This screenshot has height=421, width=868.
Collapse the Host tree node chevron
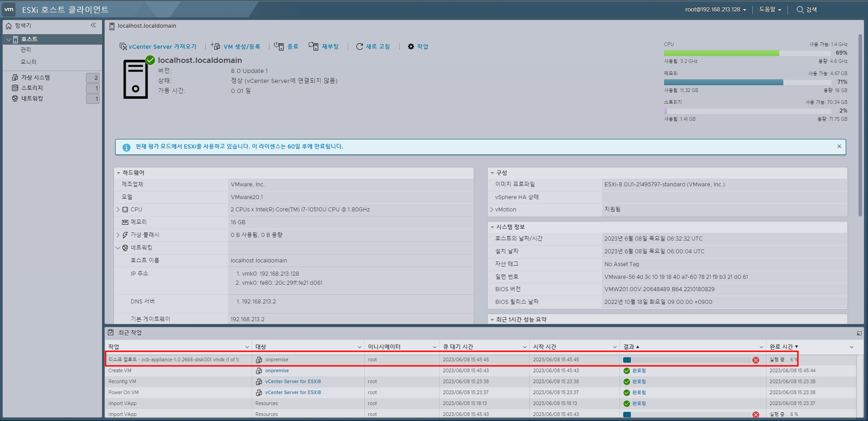coord(9,40)
